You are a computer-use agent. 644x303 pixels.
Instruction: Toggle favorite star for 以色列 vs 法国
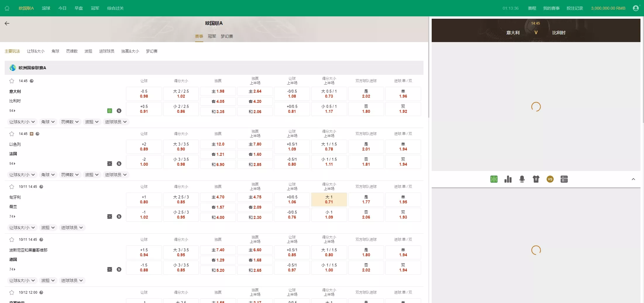pyautogui.click(x=12, y=134)
